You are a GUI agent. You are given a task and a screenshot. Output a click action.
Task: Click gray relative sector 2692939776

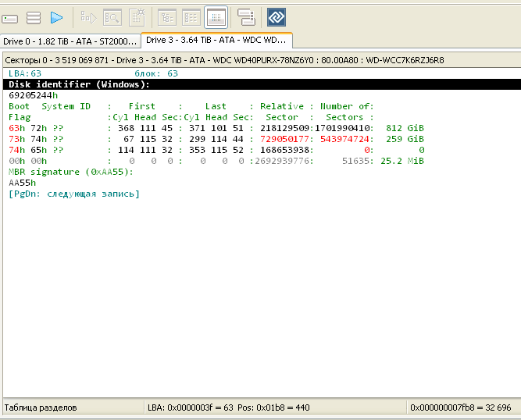point(282,161)
